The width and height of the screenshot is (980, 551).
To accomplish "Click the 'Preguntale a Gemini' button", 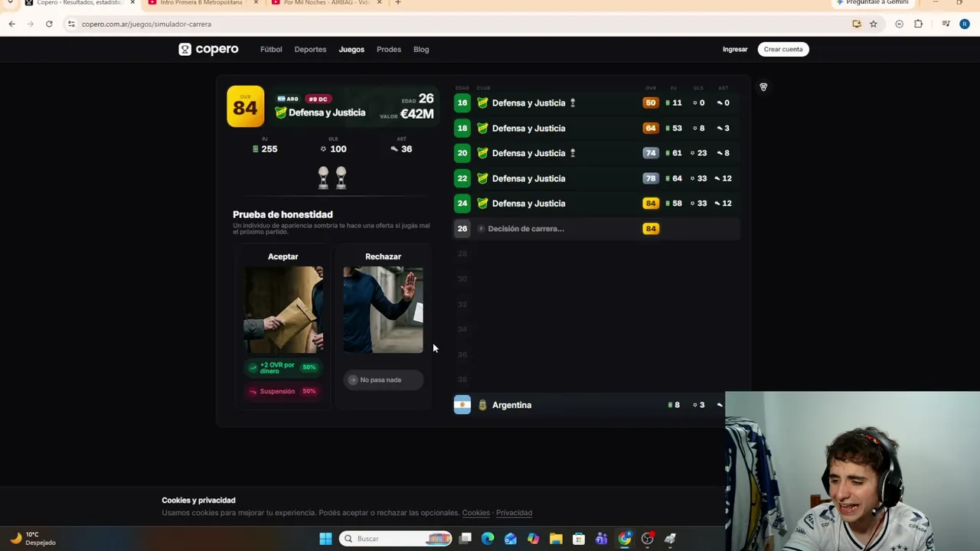I will coord(872,3).
